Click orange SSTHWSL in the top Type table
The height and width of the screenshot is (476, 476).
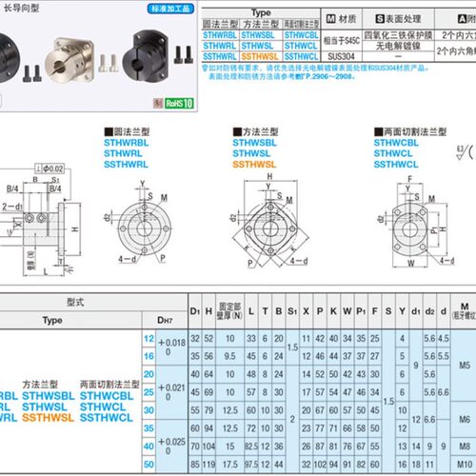[x=260, y=56]
